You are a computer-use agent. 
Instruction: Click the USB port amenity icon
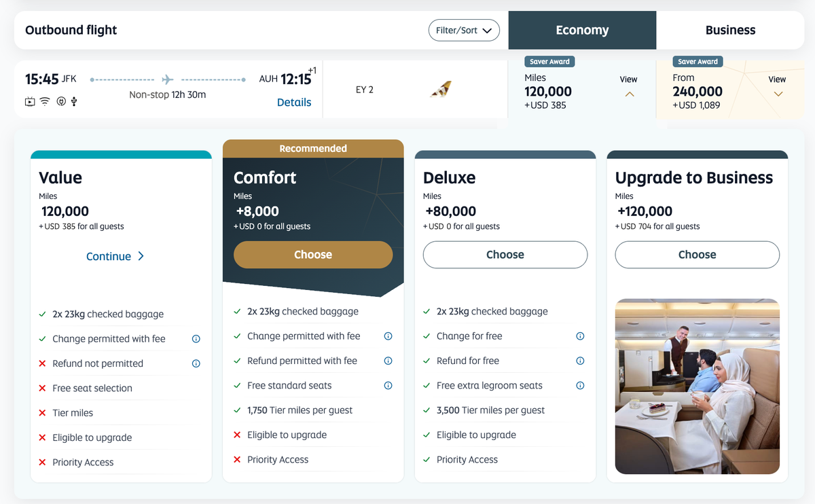click(x=73, y=101)
